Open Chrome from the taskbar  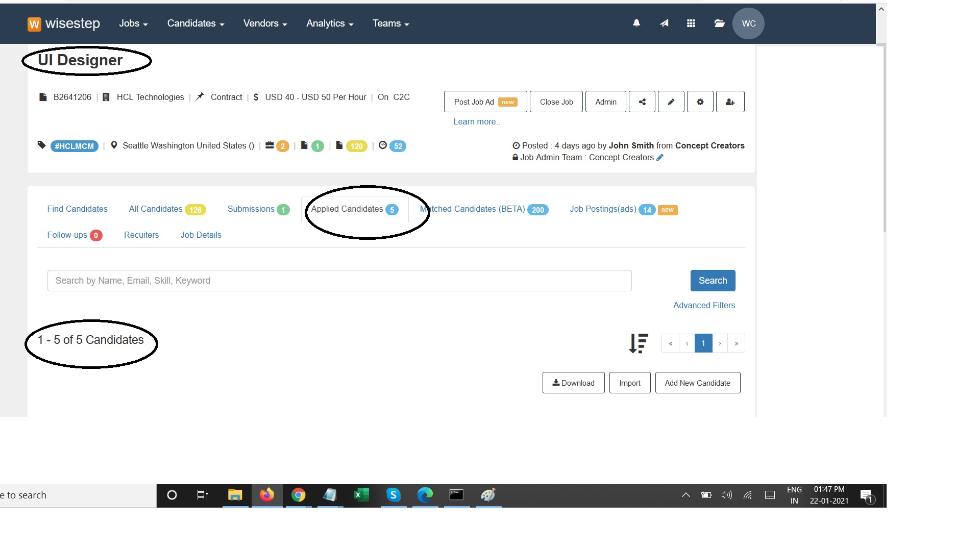pyautogui.click(x=299, y=495)
